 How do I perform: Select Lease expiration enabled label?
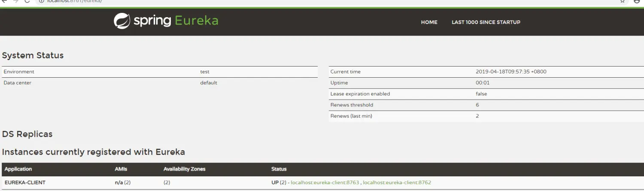click(360, 94)
